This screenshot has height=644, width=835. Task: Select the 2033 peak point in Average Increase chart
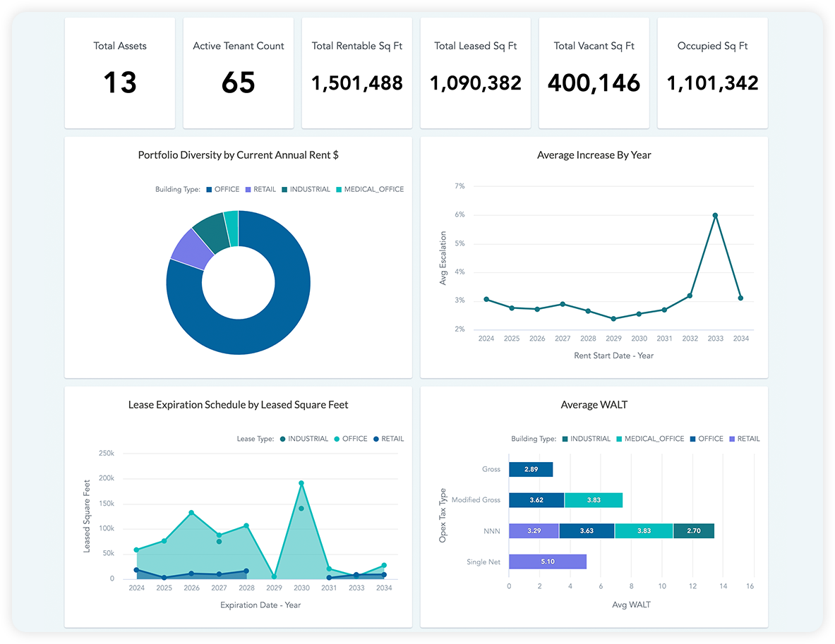pyautogui.click(x=715, y=214)
